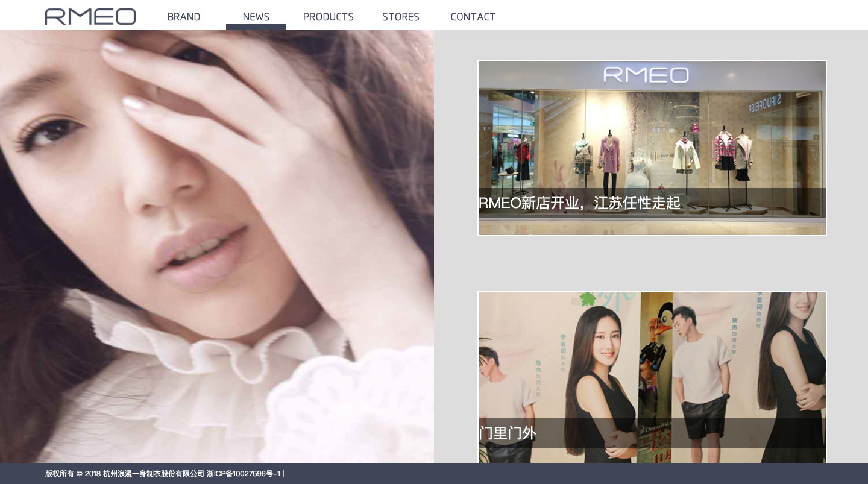The image size is (868, 484).
Task: Select the NEWS navigation tab
Action: (x=256, y=17)
